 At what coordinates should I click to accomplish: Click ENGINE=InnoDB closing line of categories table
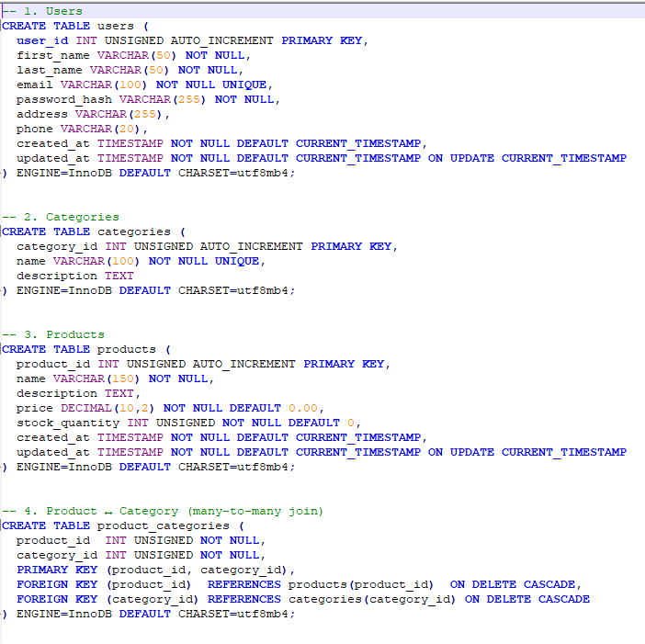[149, 290]
